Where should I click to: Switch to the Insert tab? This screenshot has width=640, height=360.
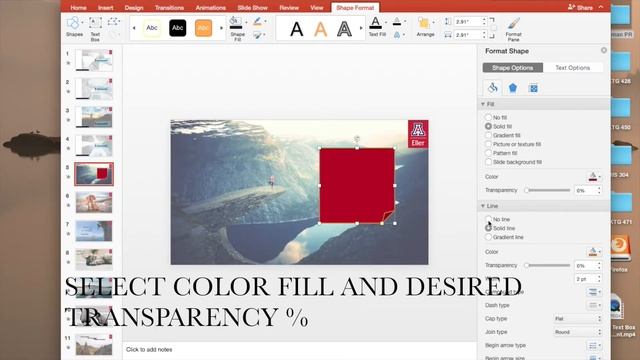click(x=106, y=8)
